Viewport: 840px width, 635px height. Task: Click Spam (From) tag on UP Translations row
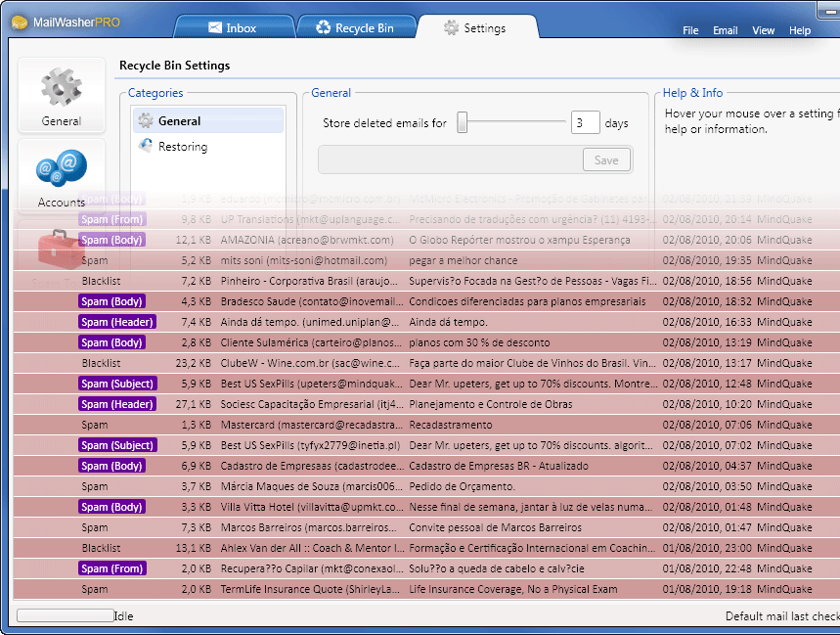coord(112,219)
